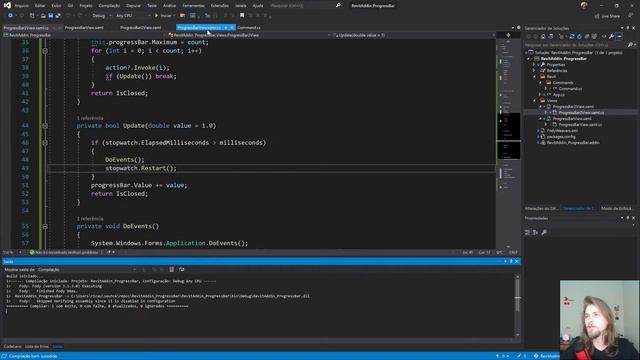The height and width of the screenshot is (360, 640).
Task: Switch to Modo de Exibição tab
Action: (617, 209)
